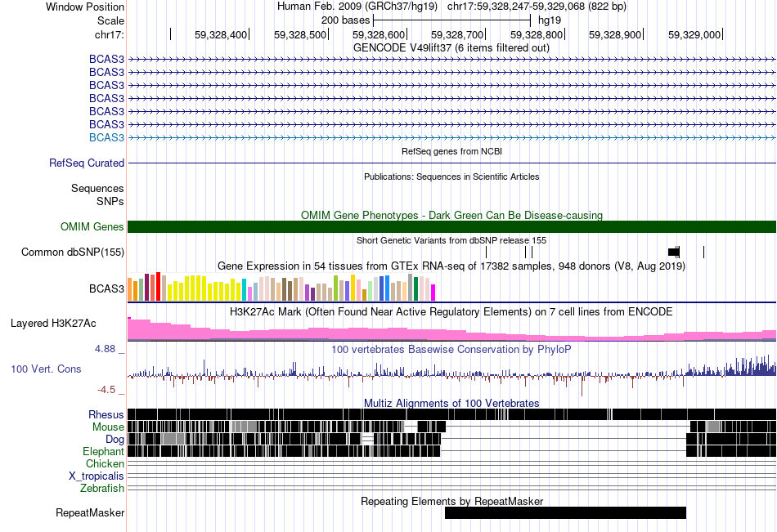This screenshot has width=777, height=532.
Task: Click the chr17: ruler label
Action: point(109,34)
